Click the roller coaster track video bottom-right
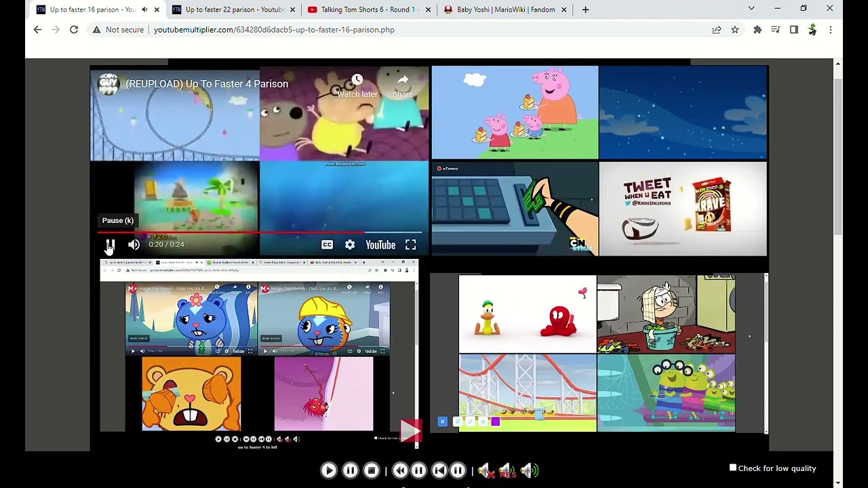Viewport: 868px width, 488px height. point(528,393)
